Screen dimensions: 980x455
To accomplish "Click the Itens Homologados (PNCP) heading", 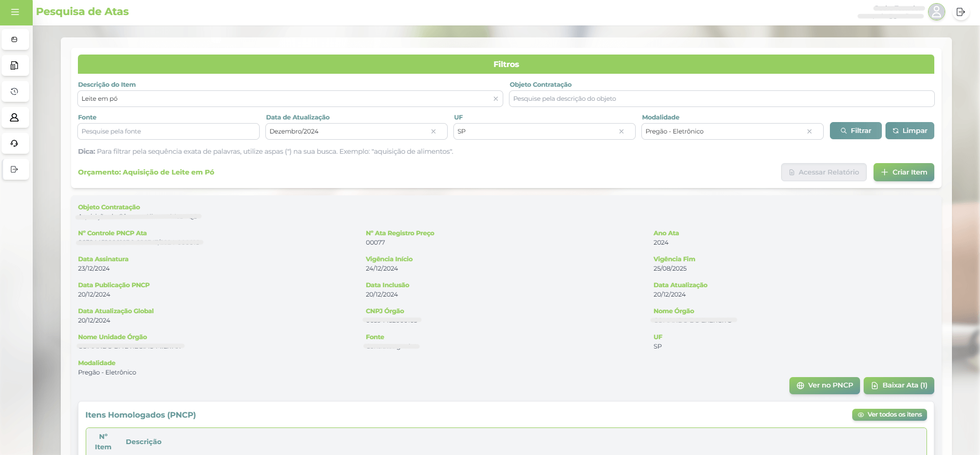I will (141, 415).
